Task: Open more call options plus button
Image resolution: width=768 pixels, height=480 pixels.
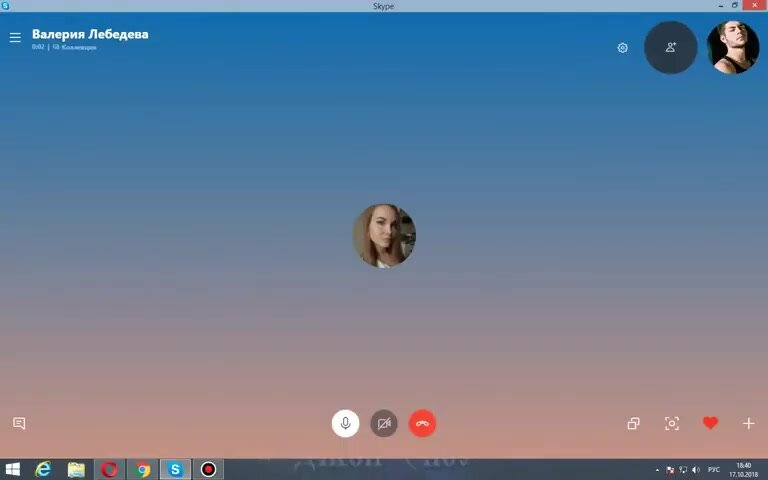Action: [x=748, y=424]
